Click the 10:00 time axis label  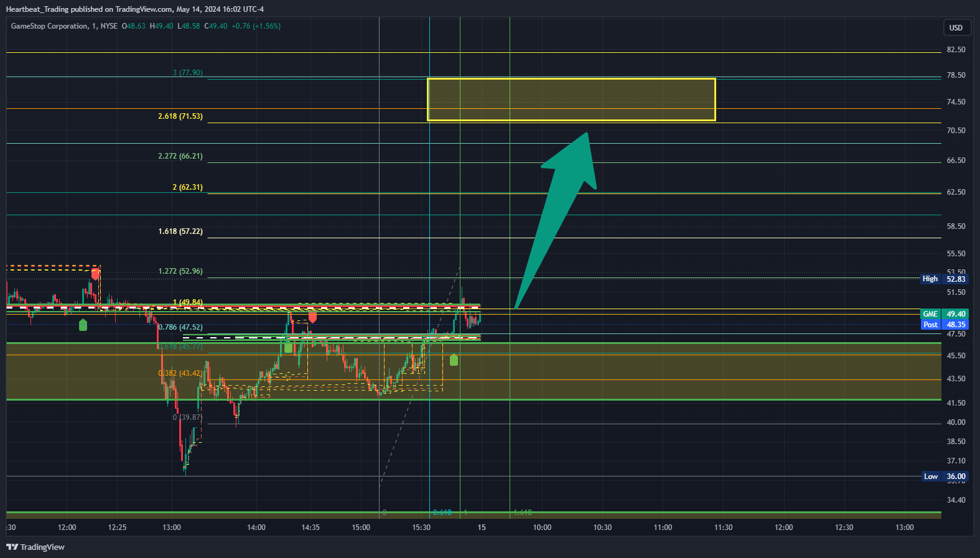pos(542,528)
